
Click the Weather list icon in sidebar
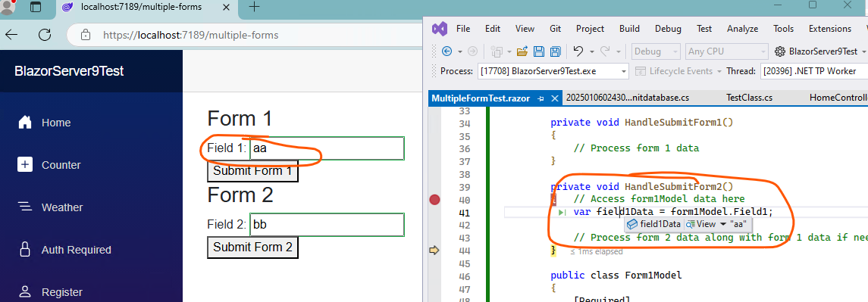click(25, 207)
